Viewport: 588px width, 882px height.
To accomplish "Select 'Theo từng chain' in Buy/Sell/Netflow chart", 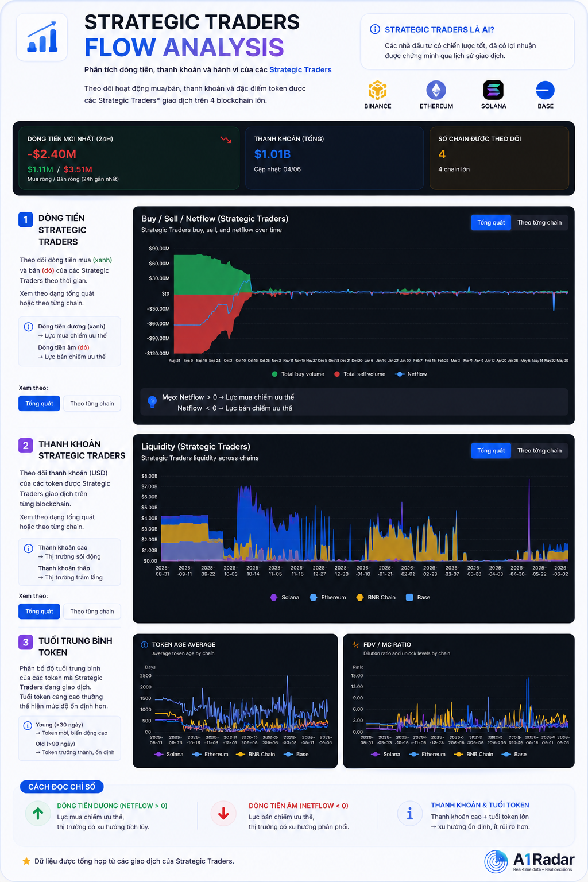I will click(539, 223).
